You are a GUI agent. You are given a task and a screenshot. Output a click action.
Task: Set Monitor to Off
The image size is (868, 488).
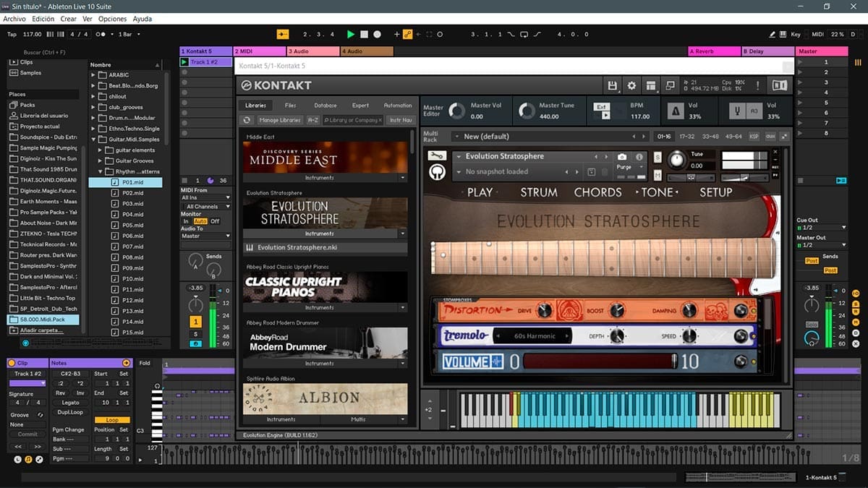point(215,221)
